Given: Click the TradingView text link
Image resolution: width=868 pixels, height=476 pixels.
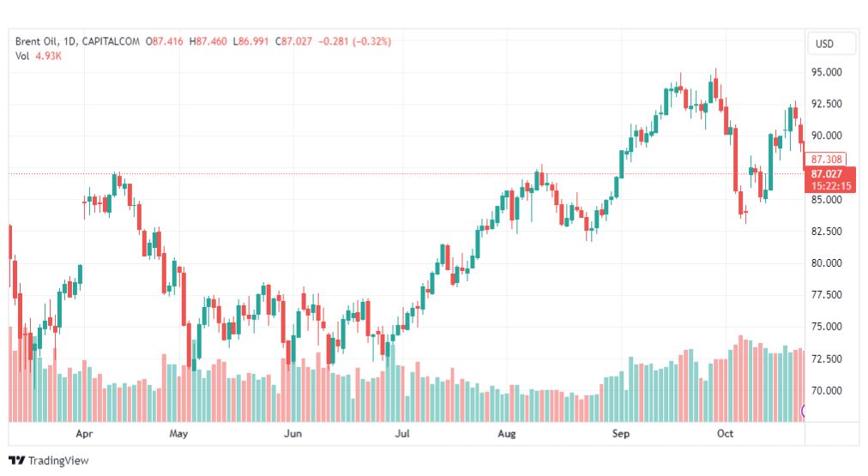Looking at the screenshot, I should coord(58,461).
